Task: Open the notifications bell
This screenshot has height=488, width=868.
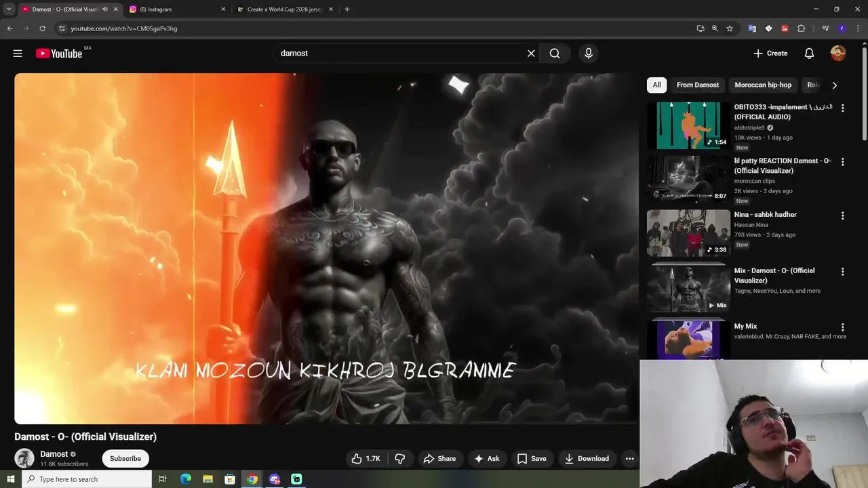Action: coord(809,54)
